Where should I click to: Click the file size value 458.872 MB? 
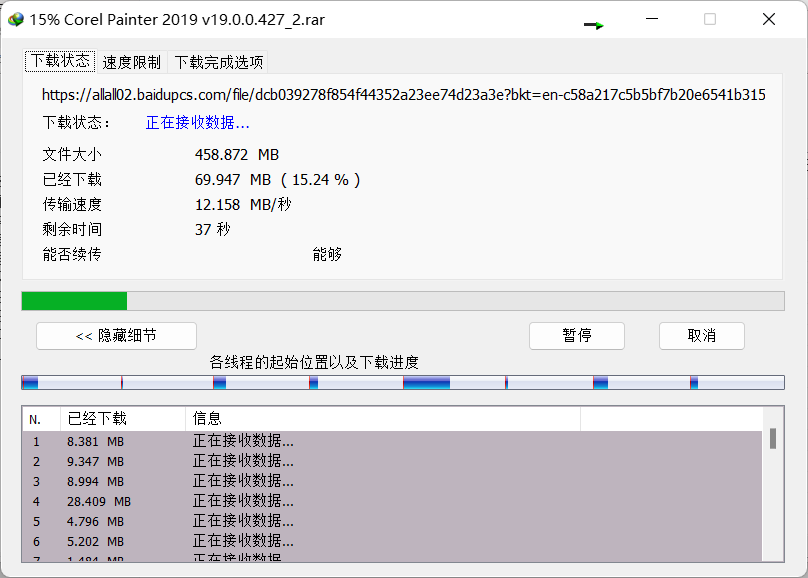(x=237, y=155)
